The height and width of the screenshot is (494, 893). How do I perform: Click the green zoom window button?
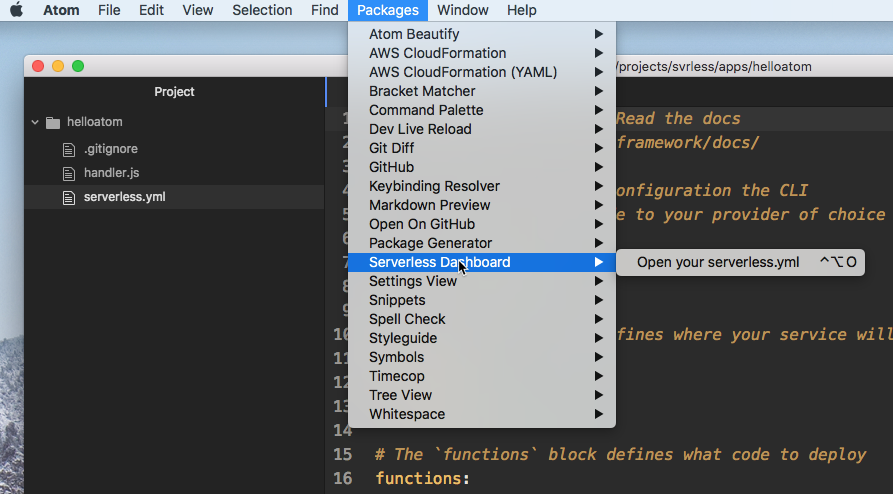[x=78, y=66]
